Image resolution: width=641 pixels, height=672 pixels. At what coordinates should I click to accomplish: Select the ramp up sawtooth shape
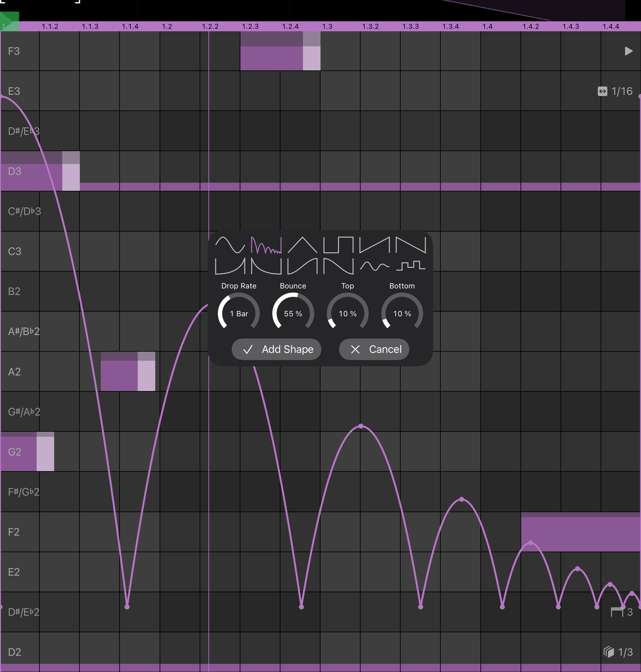[374, 245]
